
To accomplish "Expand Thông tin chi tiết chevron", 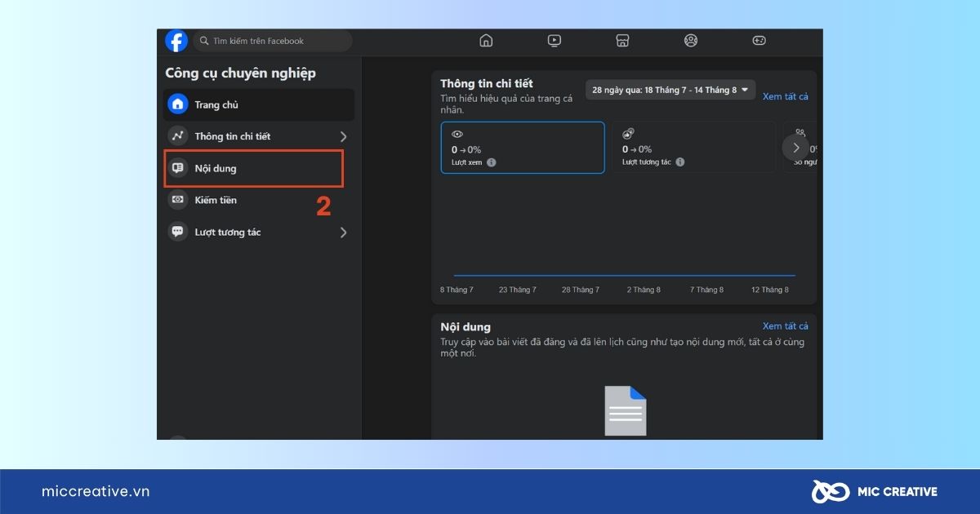I will click(x=343, y=136).
